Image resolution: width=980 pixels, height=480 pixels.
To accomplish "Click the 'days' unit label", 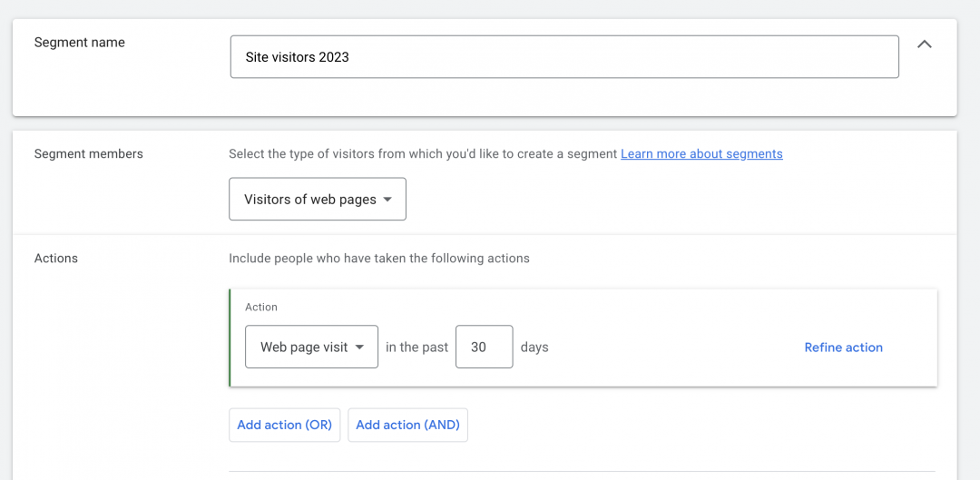I will coord(534,348).
